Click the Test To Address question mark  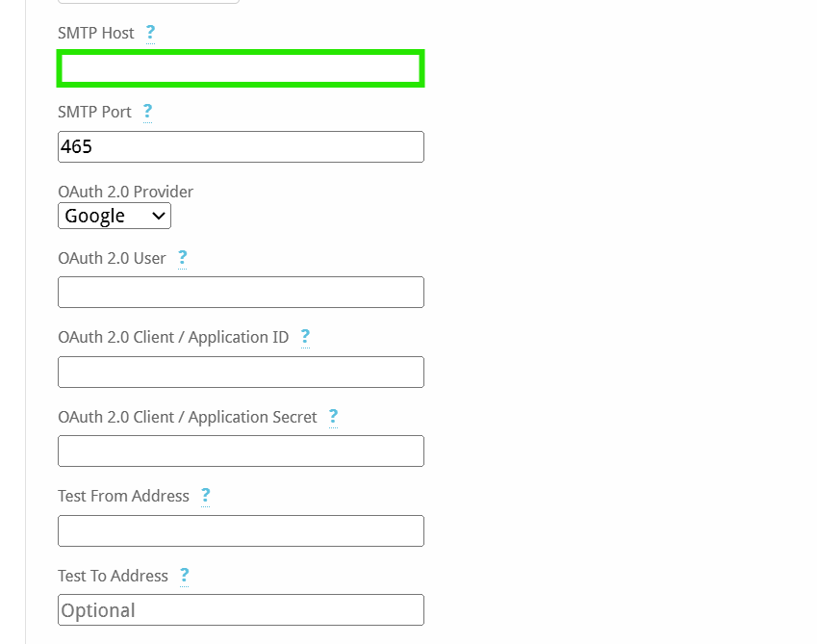pos(185,576)
